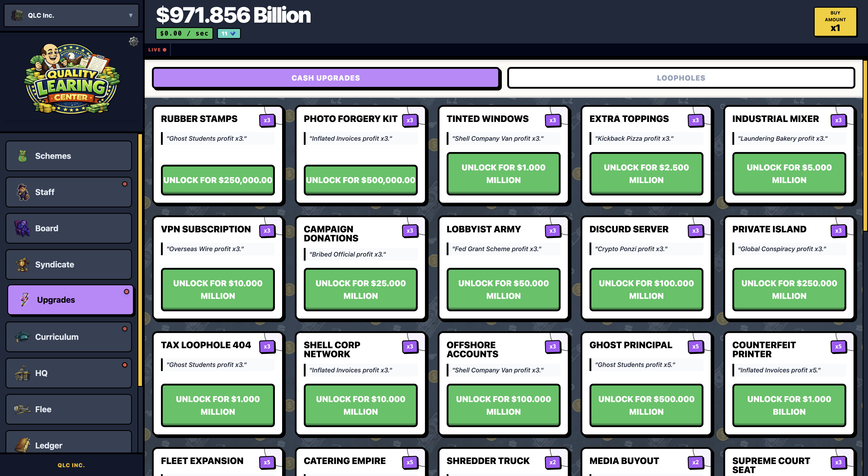Unlock Shell Corp Network for $10.000 million
868x476 pixels.
point(361,405)
